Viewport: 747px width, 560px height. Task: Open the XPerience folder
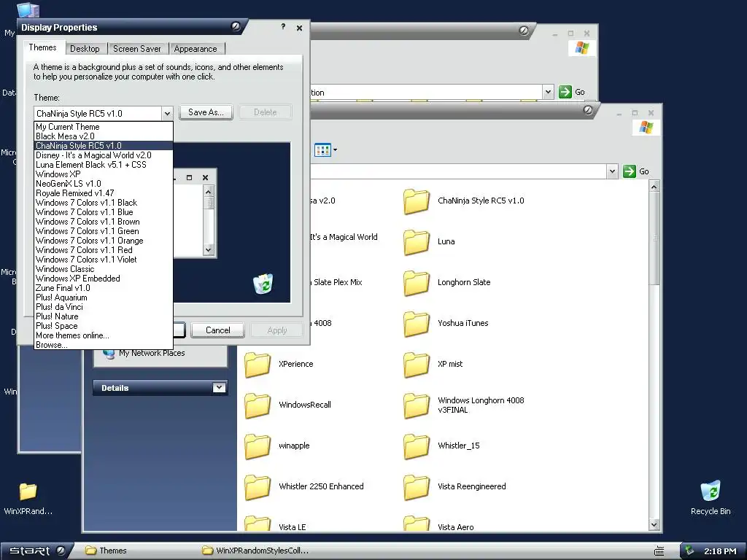click(x=258, y=365)
